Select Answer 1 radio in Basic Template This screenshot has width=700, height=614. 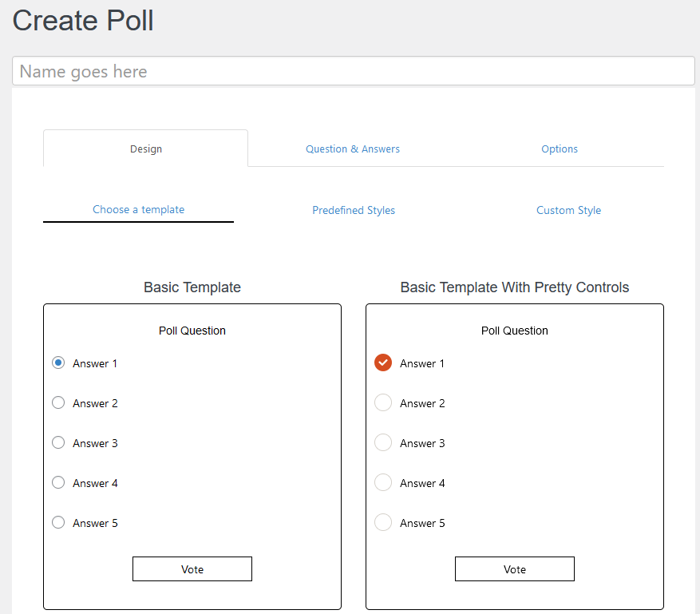(58, 362)
